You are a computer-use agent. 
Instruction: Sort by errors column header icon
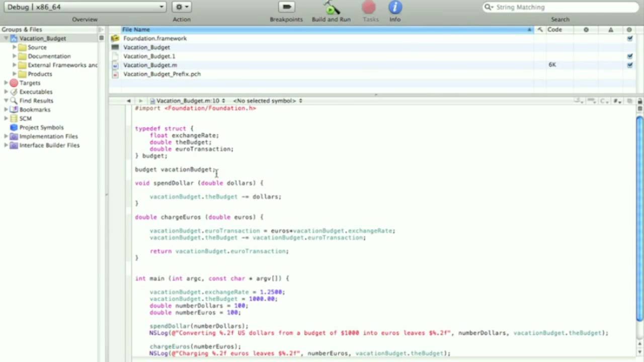point(586,30)
